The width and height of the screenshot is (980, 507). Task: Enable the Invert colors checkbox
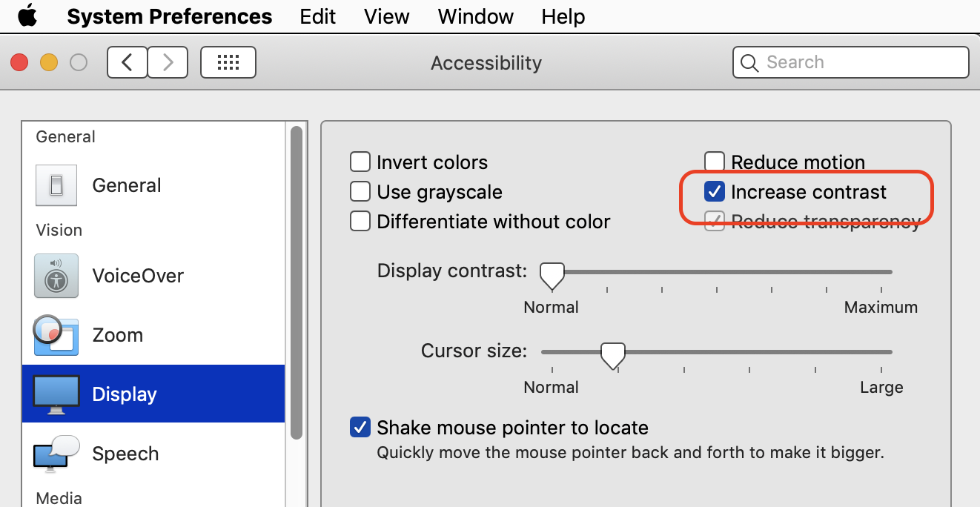click(x=360, y=162)
